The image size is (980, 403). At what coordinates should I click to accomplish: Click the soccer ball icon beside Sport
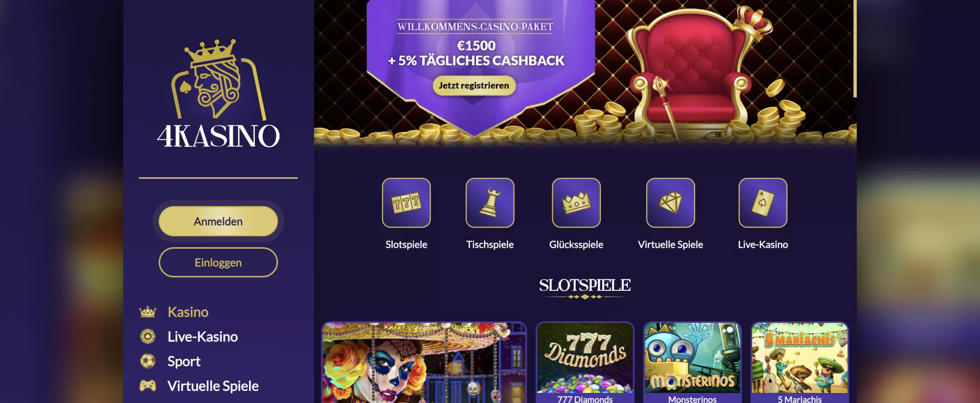click(147, 361)
